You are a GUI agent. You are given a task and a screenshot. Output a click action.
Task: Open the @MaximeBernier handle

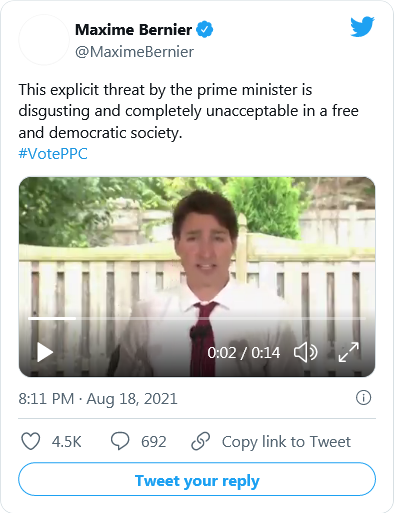coord(134,52)
